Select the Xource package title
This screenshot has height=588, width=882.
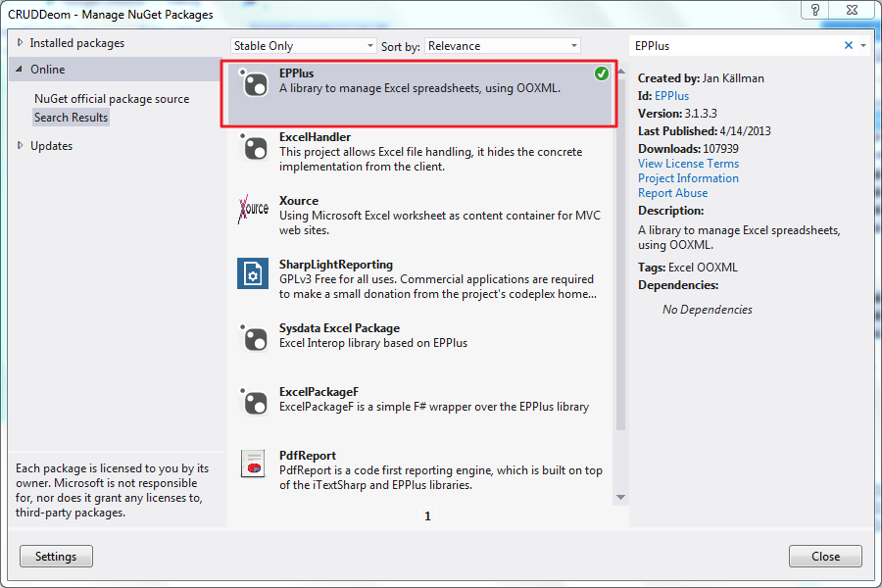click(x=299, y=201)
